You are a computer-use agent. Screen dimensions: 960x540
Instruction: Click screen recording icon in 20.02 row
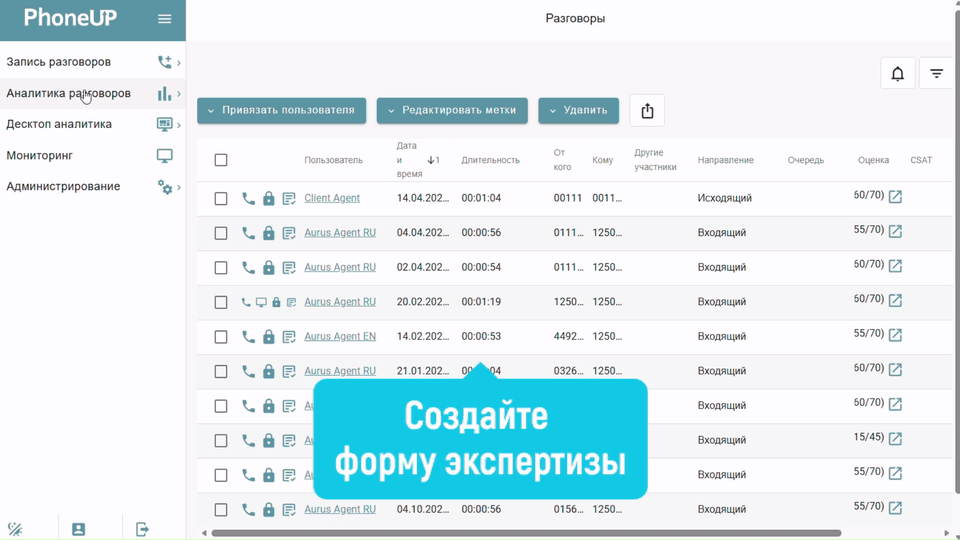261,302
